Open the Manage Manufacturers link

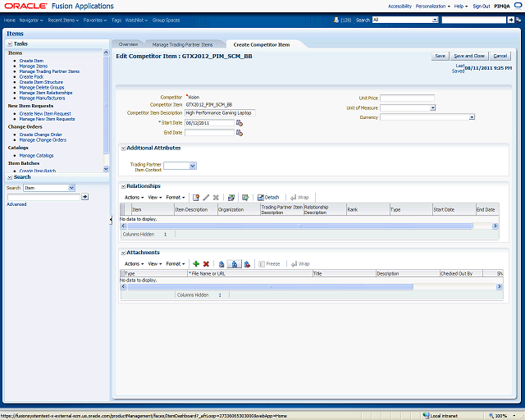pyautogui.click(x=43, y=98)
